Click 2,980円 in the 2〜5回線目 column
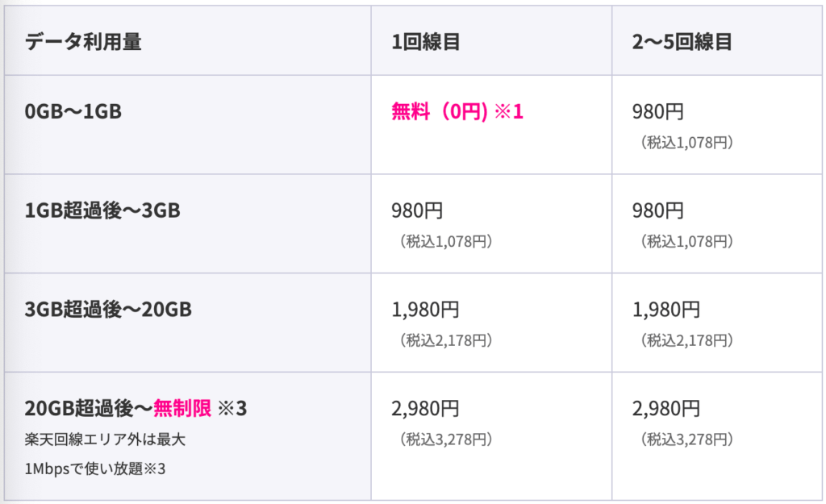Viewport: 826px width, 504px height. [x=665, y=409]
